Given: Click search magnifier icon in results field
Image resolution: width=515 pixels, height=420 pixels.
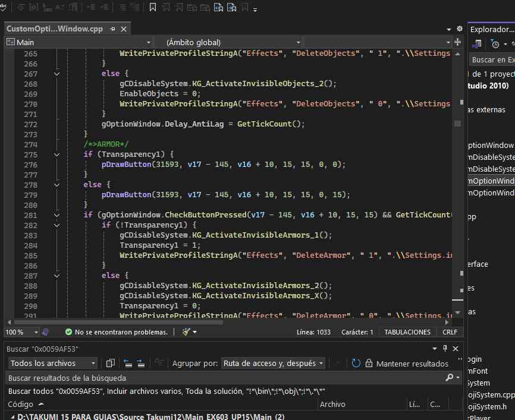Looking at the screenshot, I should click(450, 378).
